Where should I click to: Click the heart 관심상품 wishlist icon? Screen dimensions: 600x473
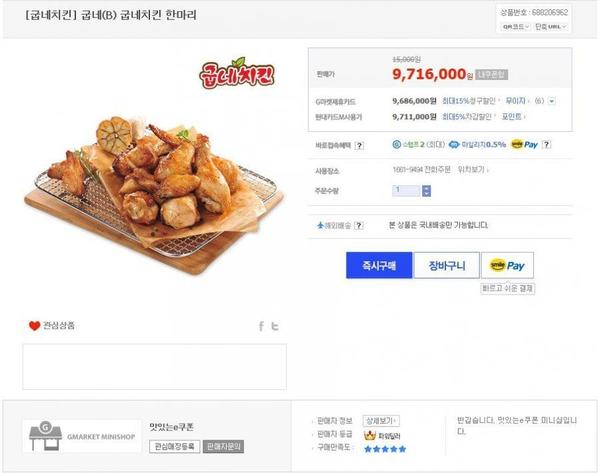tap(34, 325)
